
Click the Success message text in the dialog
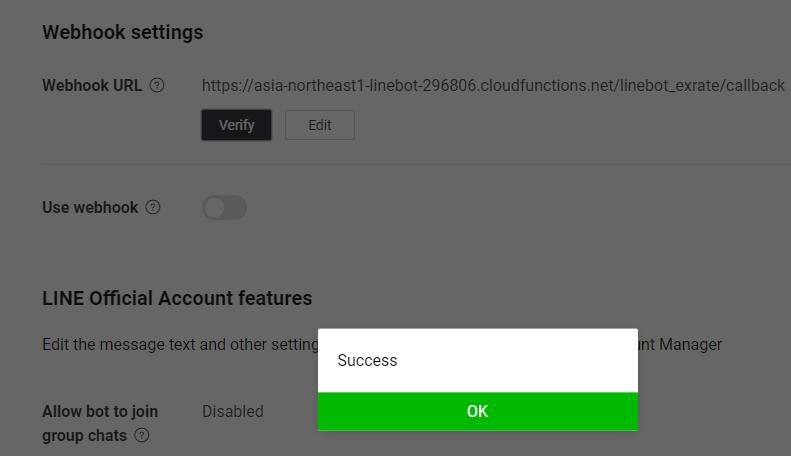[367, 360]
